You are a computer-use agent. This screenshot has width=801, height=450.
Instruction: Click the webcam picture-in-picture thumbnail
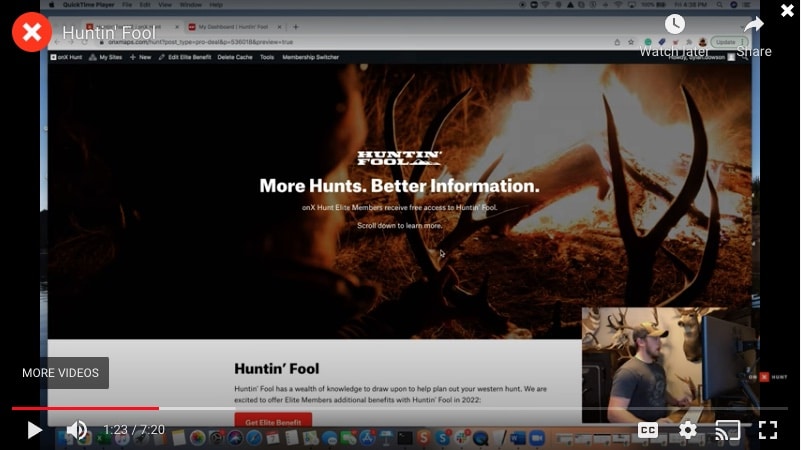666,366
